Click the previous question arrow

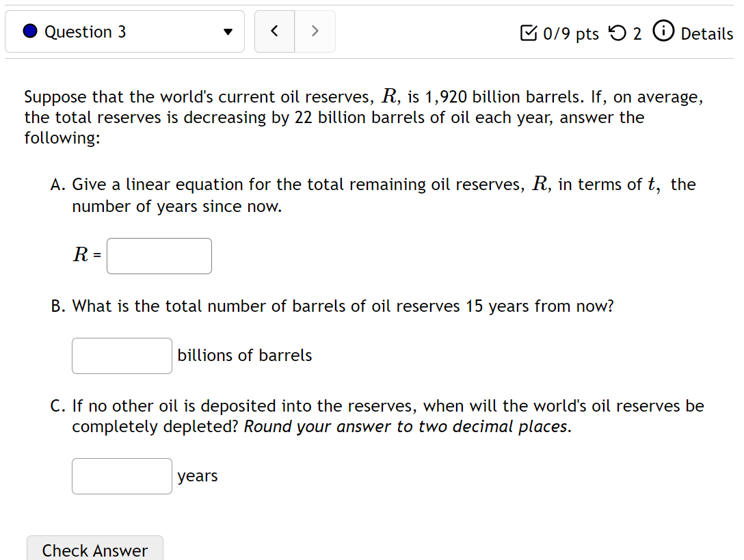(274, 31)
